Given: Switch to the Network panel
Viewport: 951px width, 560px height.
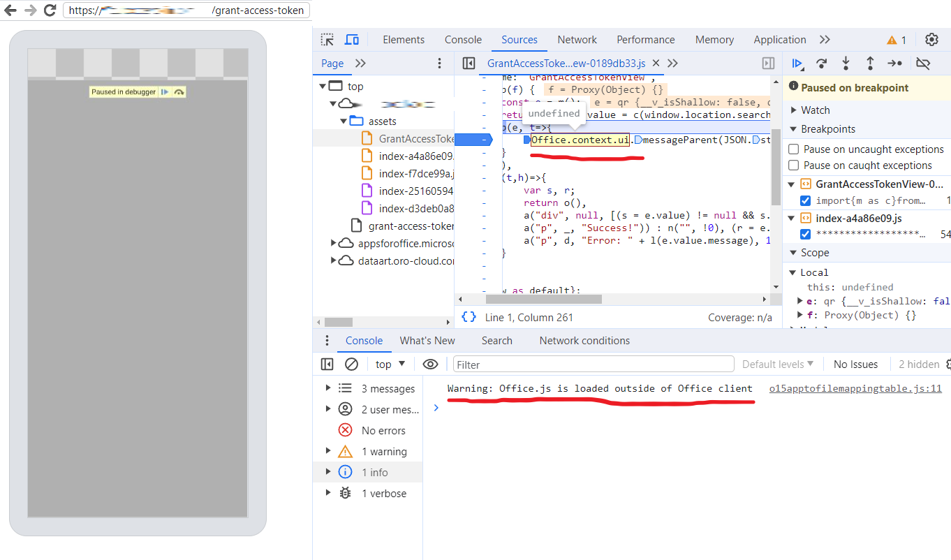Looking at the screenshot, I should tap(577, 39).
